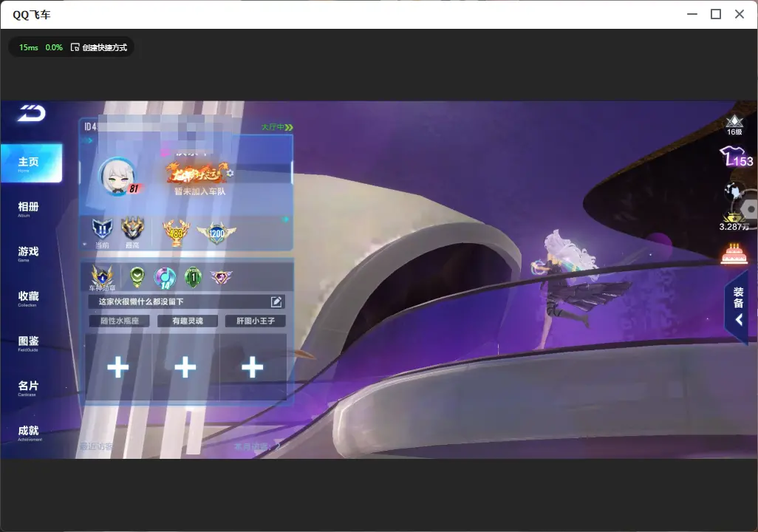Switch to the 名片 Cardcase tab
This screenshot has height=532, width=758.
28,388
